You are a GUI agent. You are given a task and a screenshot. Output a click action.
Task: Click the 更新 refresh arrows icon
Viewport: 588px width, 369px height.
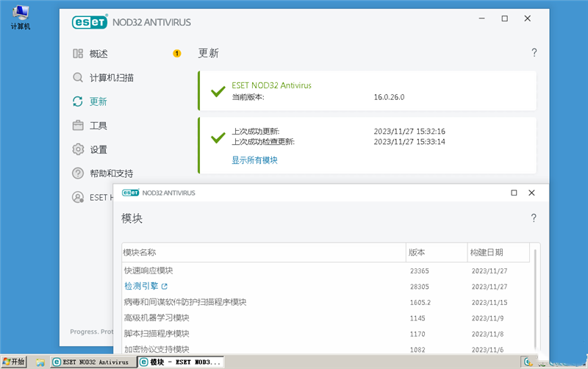click(78, 101)
